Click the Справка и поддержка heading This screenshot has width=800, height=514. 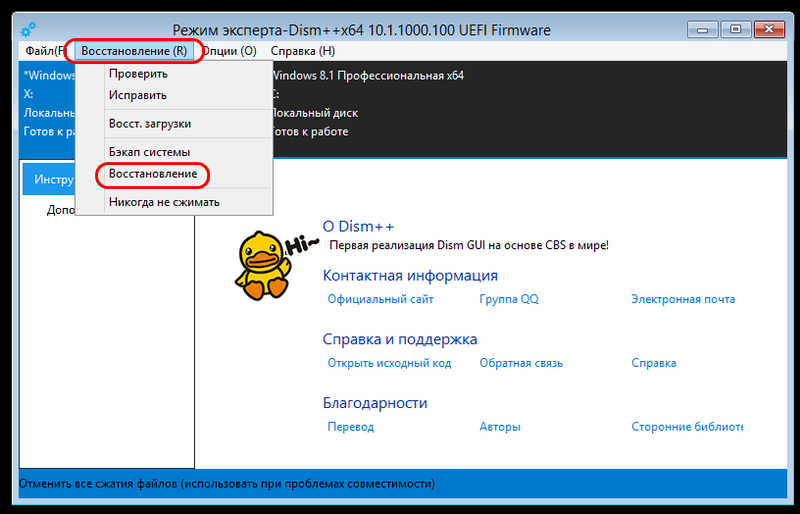399,339
